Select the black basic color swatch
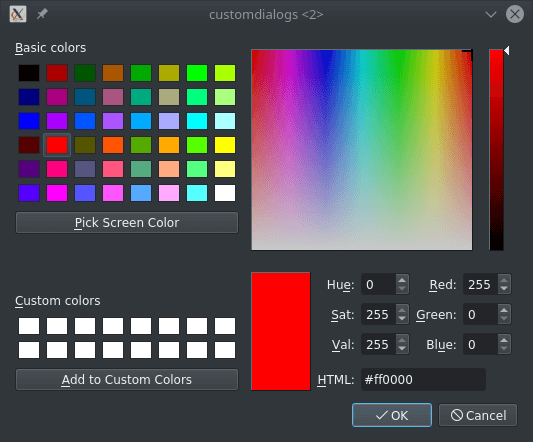The width and height of the screenshot is (533, 442). pyautogui.click(x=29, y=73)
